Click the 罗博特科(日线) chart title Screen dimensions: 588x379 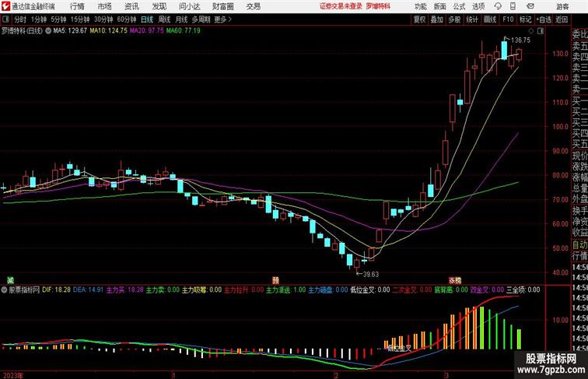click(22, 31)
